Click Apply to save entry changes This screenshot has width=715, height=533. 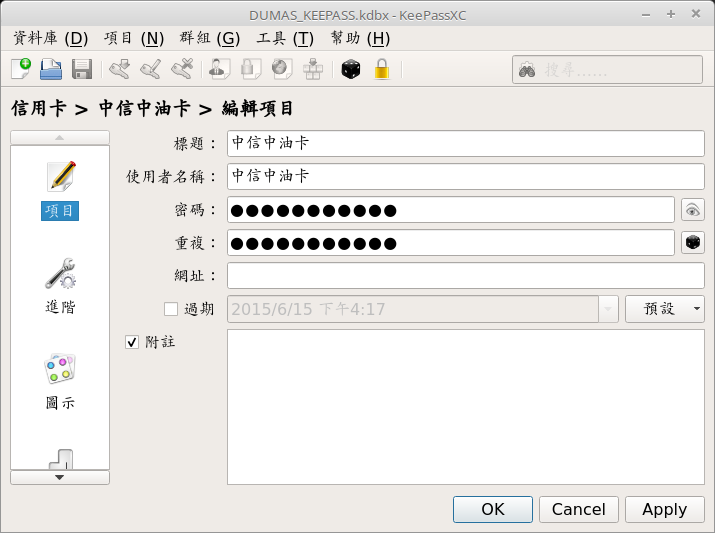[665, 509]
